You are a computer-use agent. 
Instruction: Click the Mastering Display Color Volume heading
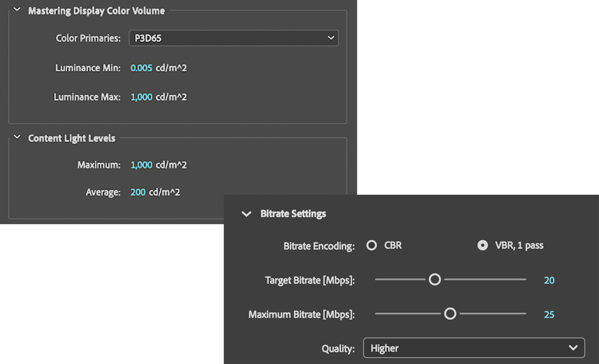pyautogui.click(x=96, y=11)
